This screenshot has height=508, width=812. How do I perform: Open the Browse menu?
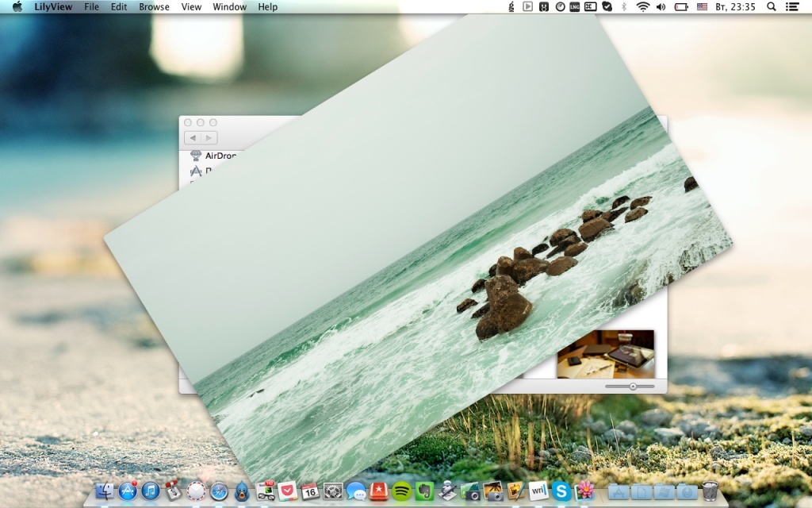click(154, 6)
